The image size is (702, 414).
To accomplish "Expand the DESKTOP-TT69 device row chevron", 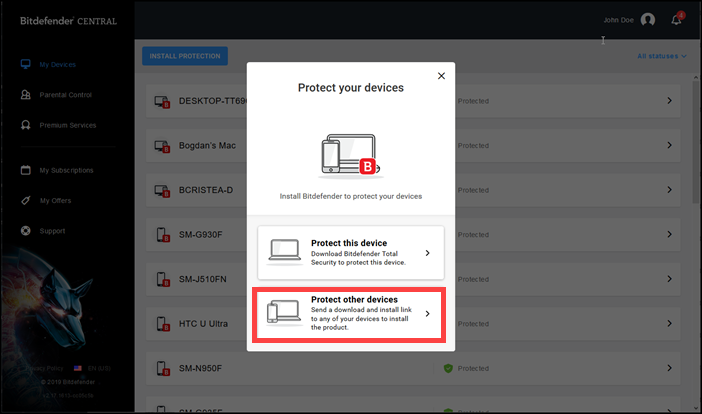I will point(669,101).
